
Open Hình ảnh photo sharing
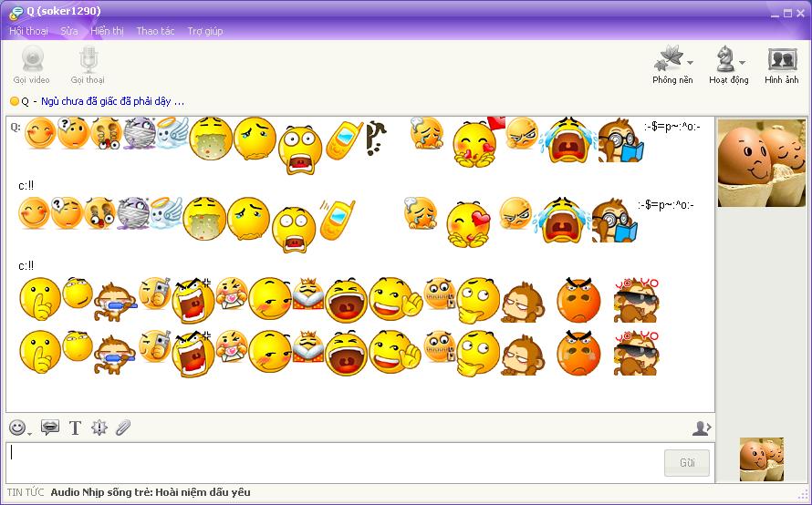[x=782, y=65]
